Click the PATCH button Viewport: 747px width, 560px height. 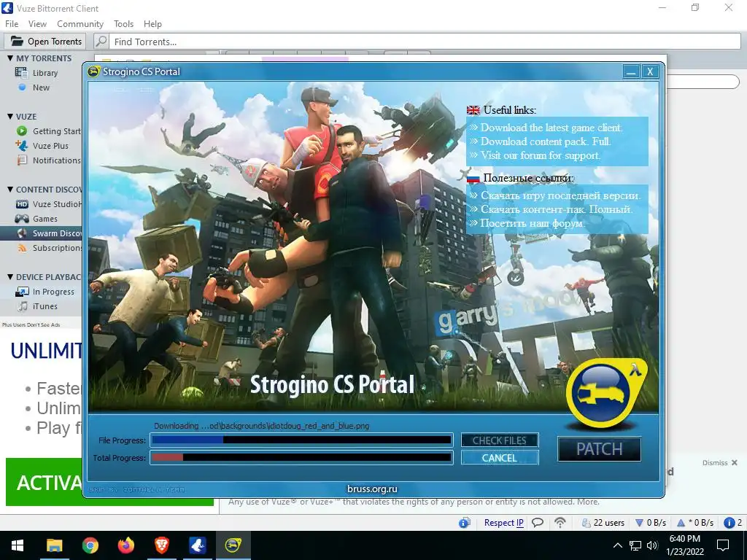[x=600, y=449]
